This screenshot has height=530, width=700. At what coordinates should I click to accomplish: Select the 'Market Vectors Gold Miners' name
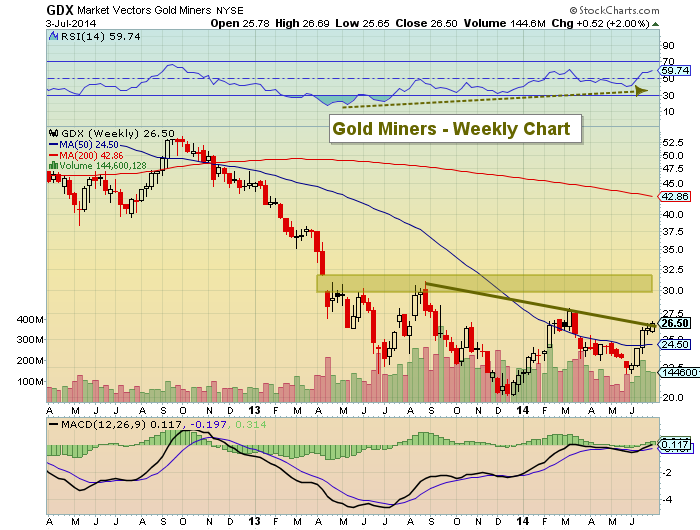(144, 10)
